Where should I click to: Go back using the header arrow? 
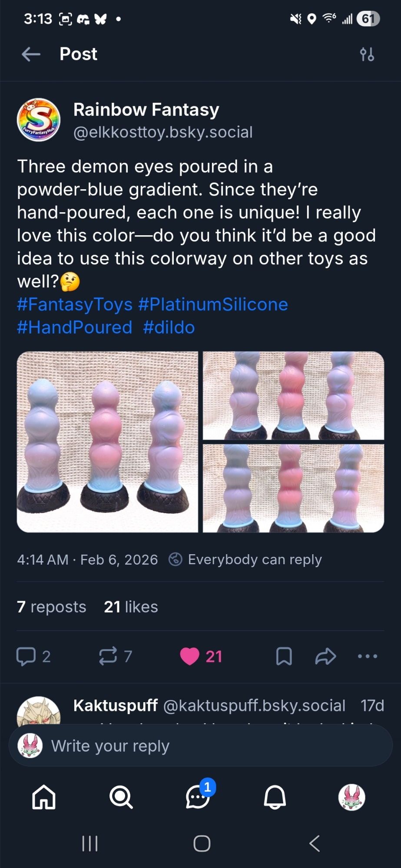[x=31, y=54]
